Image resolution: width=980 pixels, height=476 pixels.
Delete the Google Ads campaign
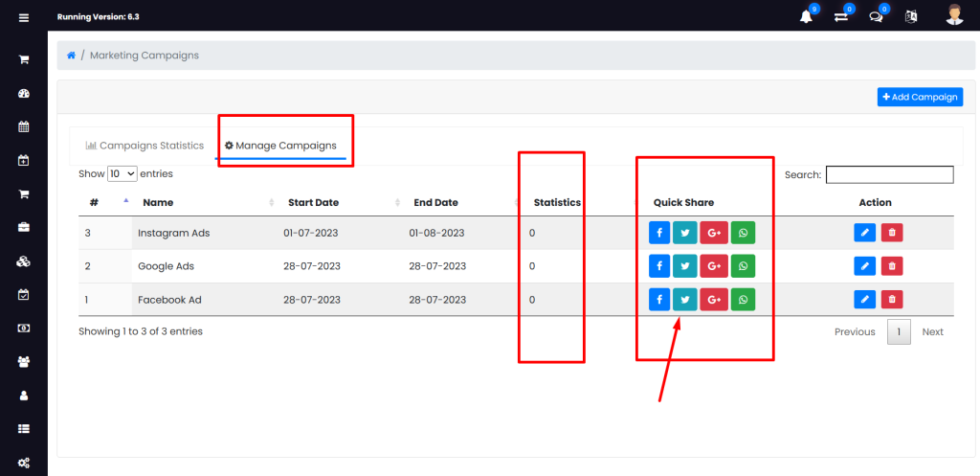(892, 266)
